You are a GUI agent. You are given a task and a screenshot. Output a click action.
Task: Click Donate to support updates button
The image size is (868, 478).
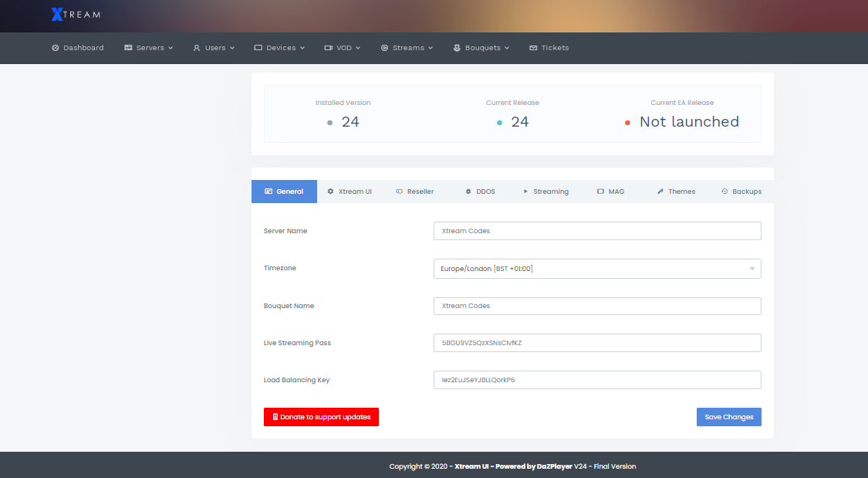pos(321,417)
